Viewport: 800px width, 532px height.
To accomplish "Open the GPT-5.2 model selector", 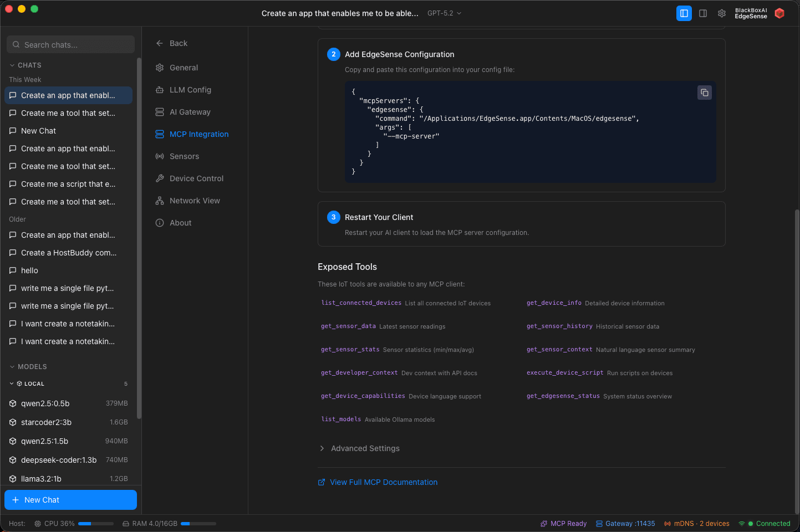I will pos(444,13).
